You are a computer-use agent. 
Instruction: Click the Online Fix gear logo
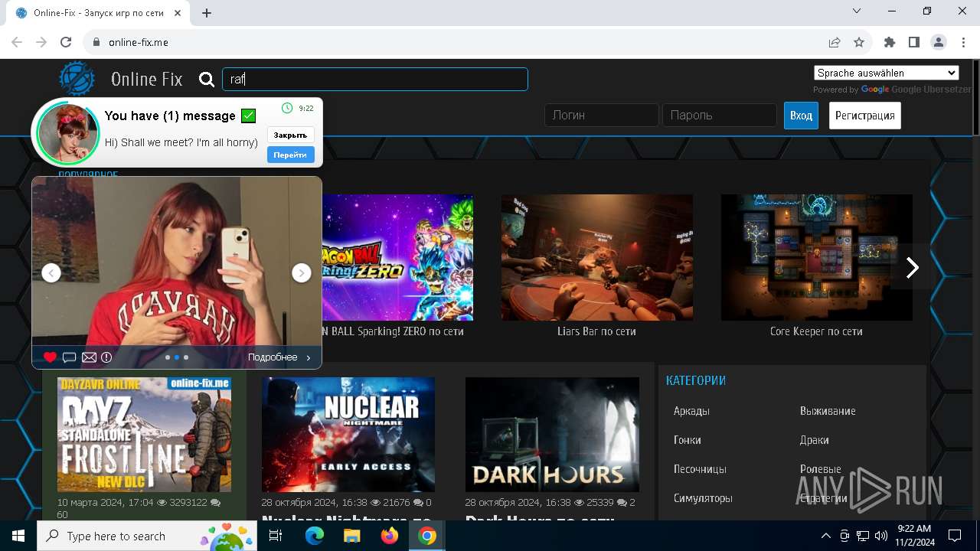[x=77, y=79]
